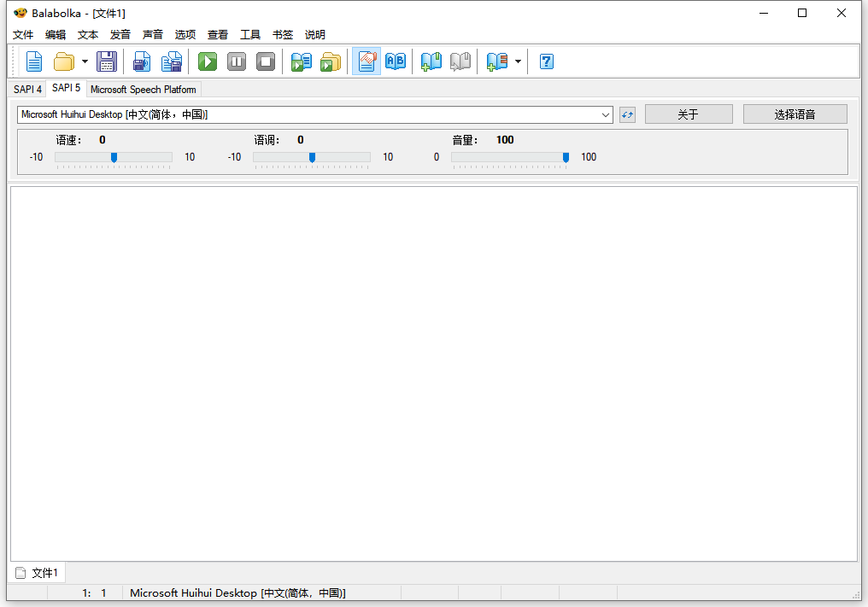Image resolution: width=868 pixels, height=607 pixels.
Task: Click the 选择语音 button
Action: click(795, 113)
